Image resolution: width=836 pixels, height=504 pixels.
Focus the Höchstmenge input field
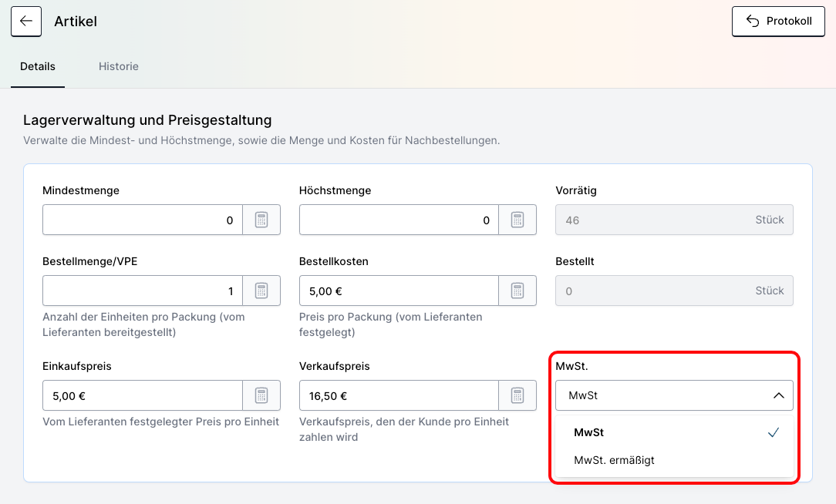399,220
